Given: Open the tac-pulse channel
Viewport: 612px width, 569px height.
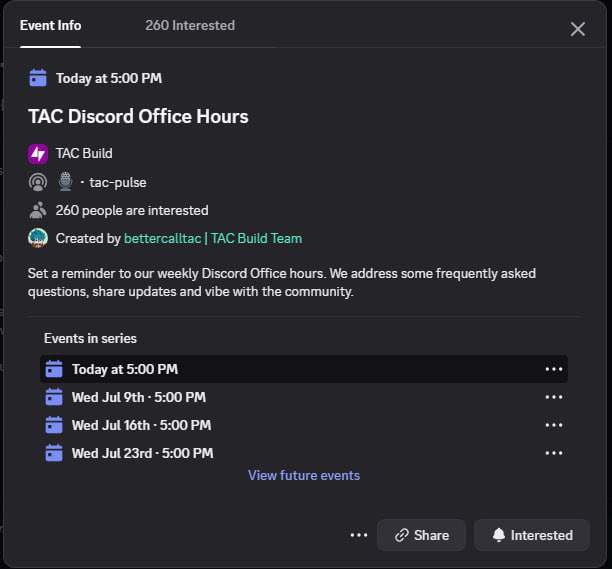Looking at the screenshot, I should pyautogui.click(x=117, y=183).
